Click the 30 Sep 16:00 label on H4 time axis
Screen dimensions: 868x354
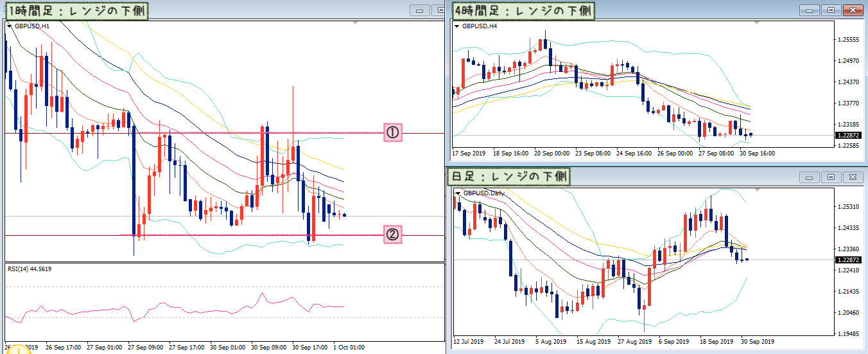(757, 154)
